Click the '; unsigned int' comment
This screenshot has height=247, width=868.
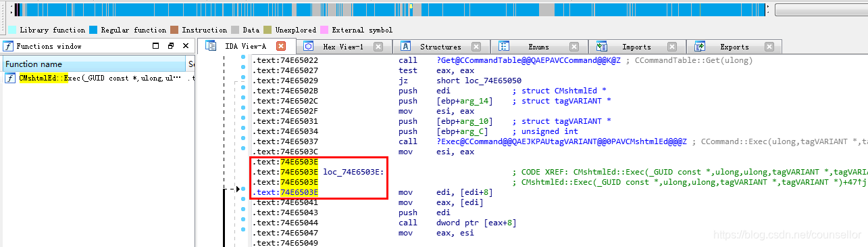[x=545, y=131]
